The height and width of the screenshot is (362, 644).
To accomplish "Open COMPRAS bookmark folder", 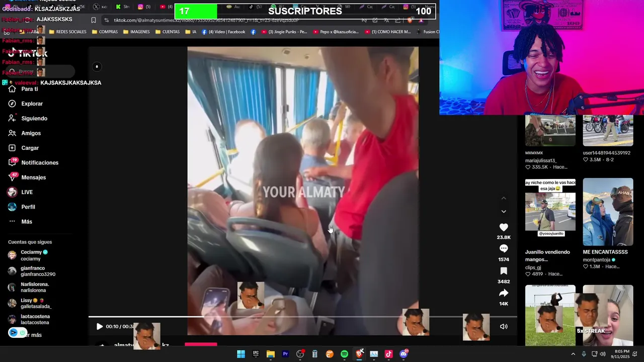I will (x=105, y=32).
